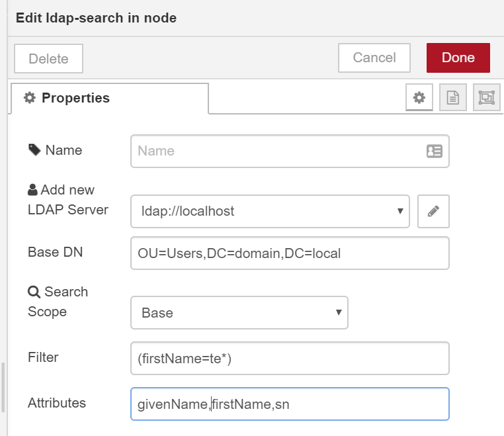
Task: Click the Delete button
Action: coord(48,58)
